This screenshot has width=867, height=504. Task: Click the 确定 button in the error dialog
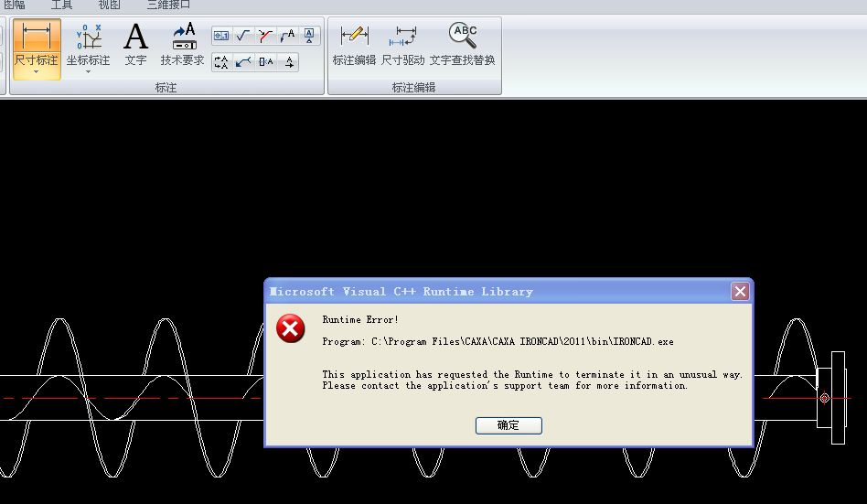pyautogui.click(x=508, y=425)
